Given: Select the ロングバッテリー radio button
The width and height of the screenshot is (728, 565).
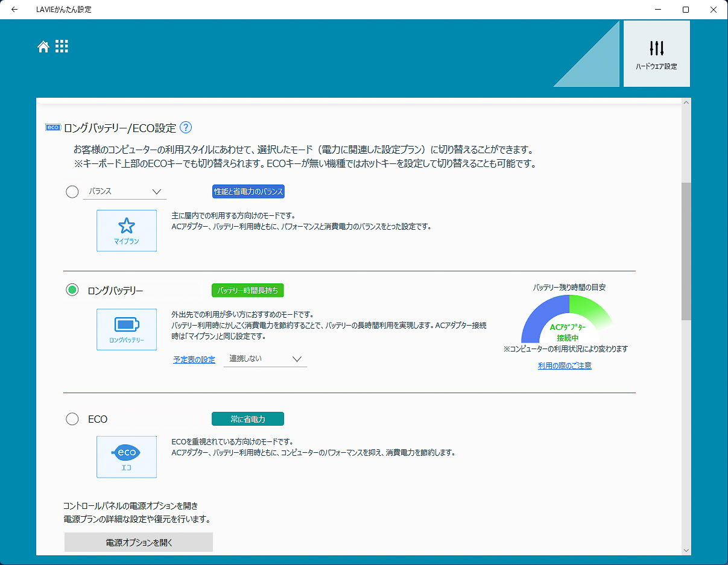Looking at the screenshot, I should click(x=72, y=289).
